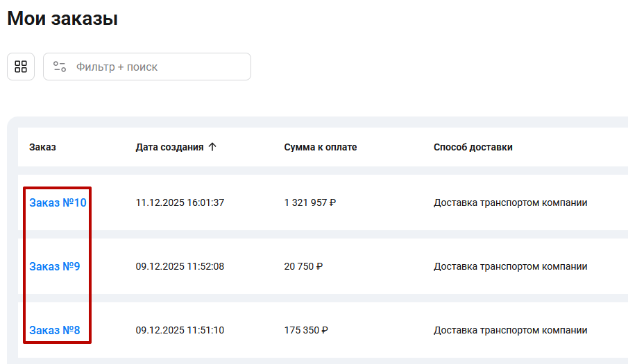Screen dimensions: 628x364
Task: Click the sort arrow beside "Дата создания"
Action: pos(212,147)
